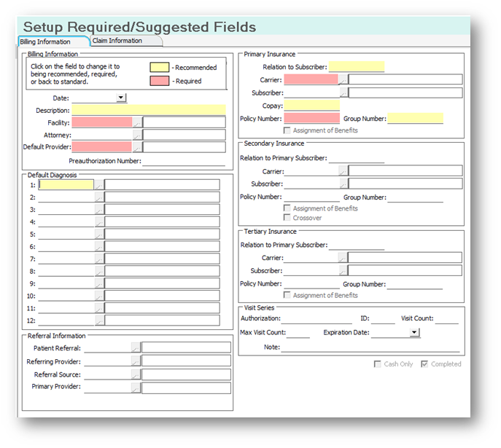
Task: Click the Primary Insurance Policy Number field
Action: click(x=311, y=118)
